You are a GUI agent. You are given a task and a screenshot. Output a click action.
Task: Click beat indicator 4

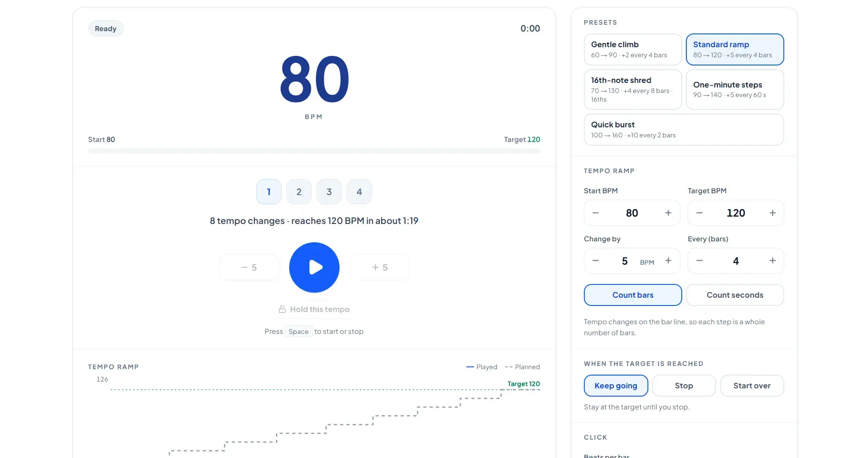pos(359,192)
